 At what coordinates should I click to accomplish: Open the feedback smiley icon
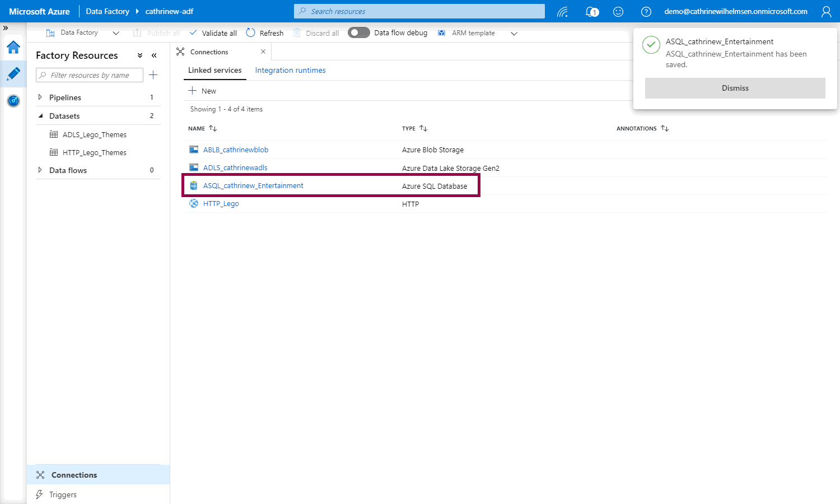pyautogui.click(x=618, y=11)
